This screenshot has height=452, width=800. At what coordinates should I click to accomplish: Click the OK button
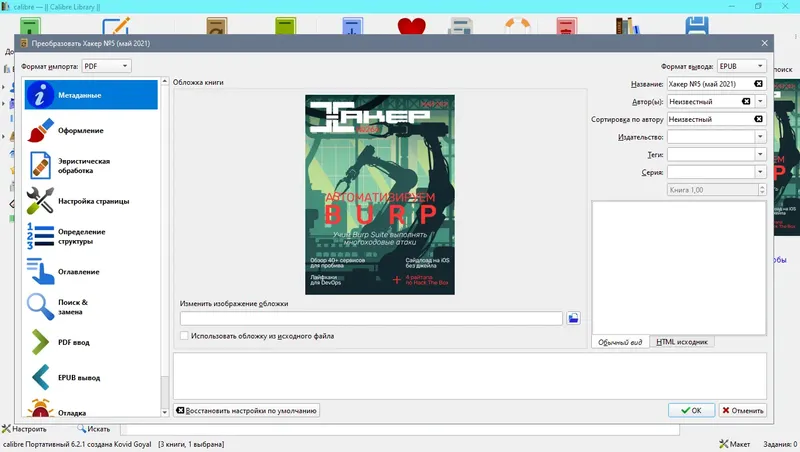(x=691, y=410)
